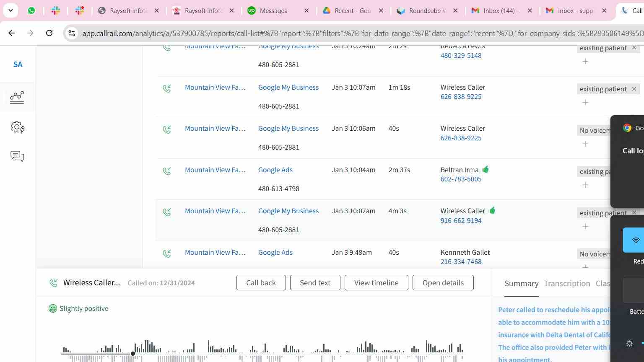Click the Open details button
Image resolution: width=644 pixels, height=362 pixels.
point(443,283)
